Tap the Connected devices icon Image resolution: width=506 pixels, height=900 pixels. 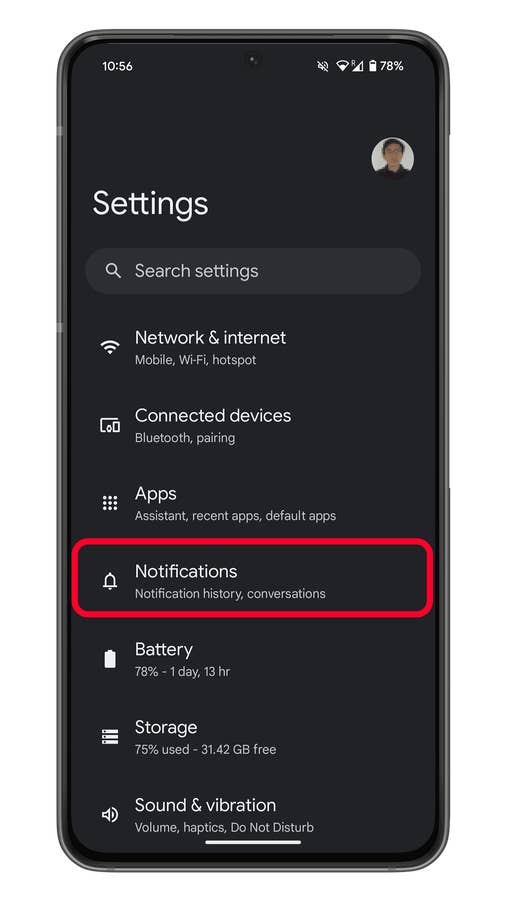coord(110,425)
